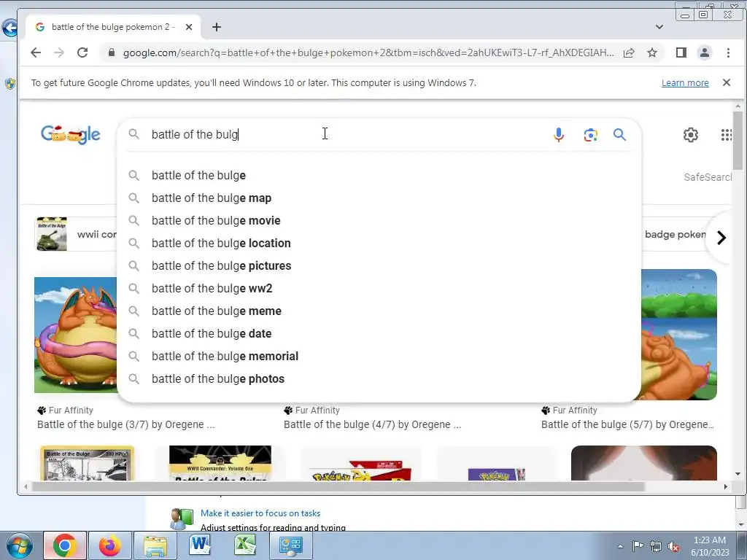Open Chrome three-dot menu

point(728,52)
